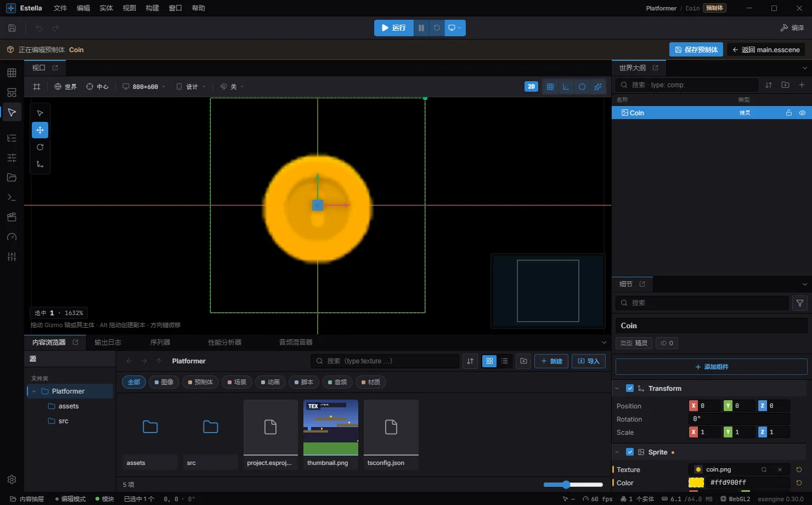Choose the rotate tool in viewport
The width and height of the screenshot is (812, 505).
coord(40,147)
